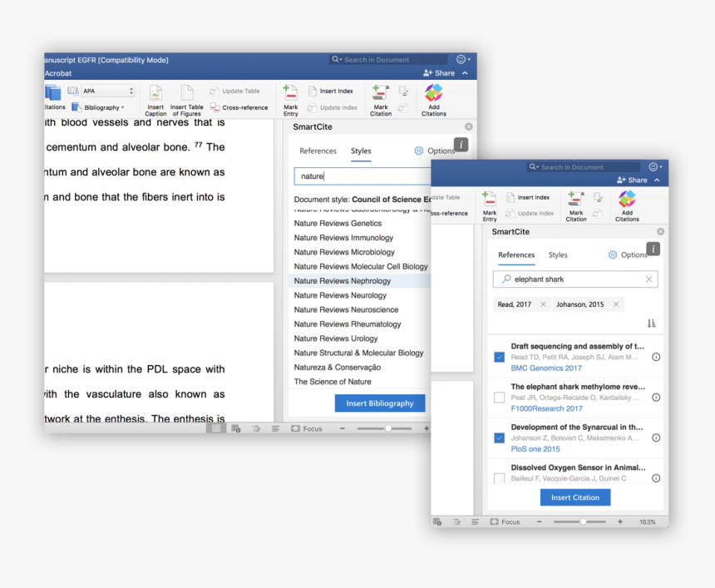Click Focus mode icon in front status bar
The height and width of the screenshot is (588, 715).
(495, 521)
